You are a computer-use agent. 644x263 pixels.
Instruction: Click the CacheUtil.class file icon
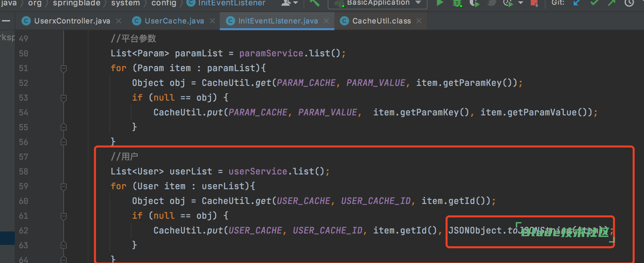(x=344, y=21)
